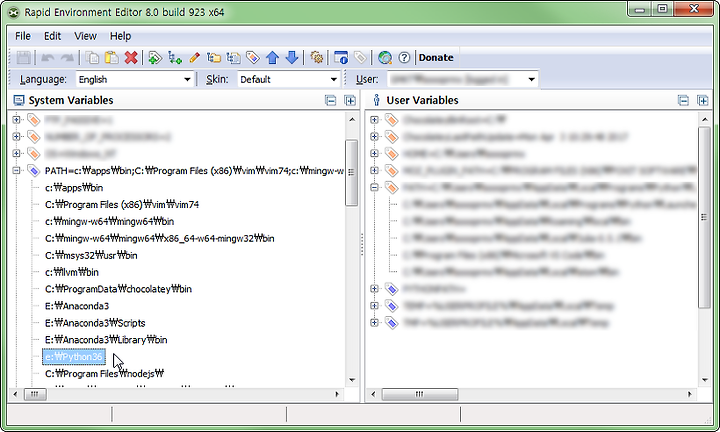Collapse the PATH system variable node
720x432 pixels.
click(17, 170)
